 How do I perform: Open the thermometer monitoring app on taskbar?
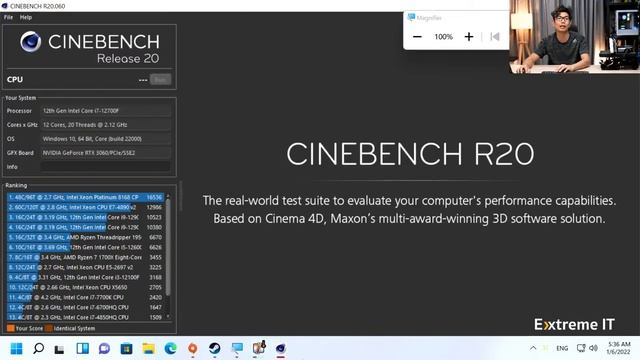[259, 348]
